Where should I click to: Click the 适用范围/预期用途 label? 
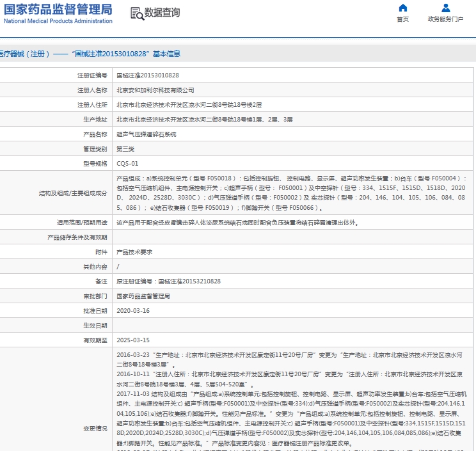click(82, 223)
